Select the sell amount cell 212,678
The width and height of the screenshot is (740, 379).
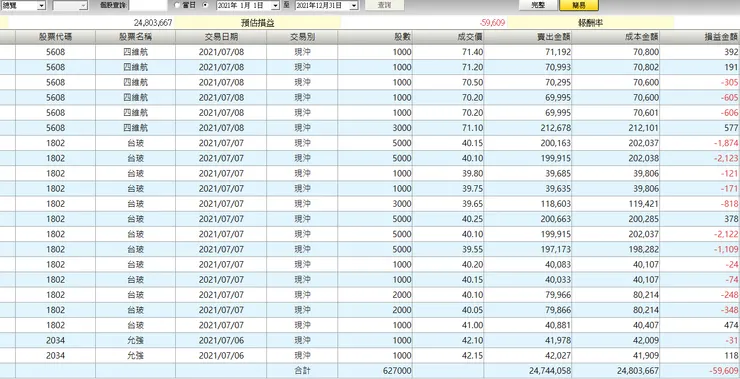pos(528,128)
